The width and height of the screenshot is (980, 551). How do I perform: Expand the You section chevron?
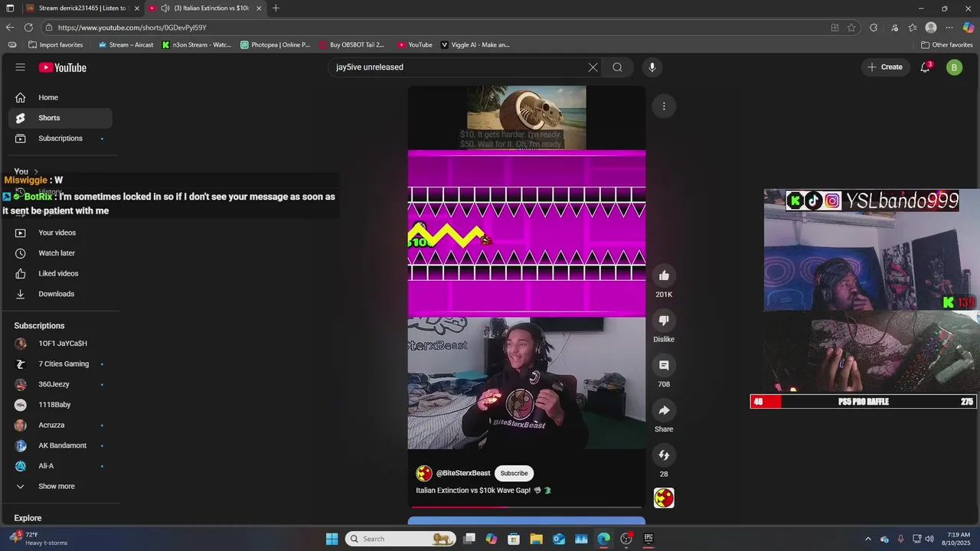[x=35, y=172]
